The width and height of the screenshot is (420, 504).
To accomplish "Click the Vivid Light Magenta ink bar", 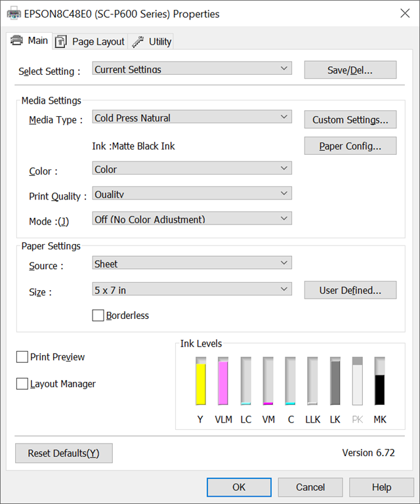I will click(223, 381).
